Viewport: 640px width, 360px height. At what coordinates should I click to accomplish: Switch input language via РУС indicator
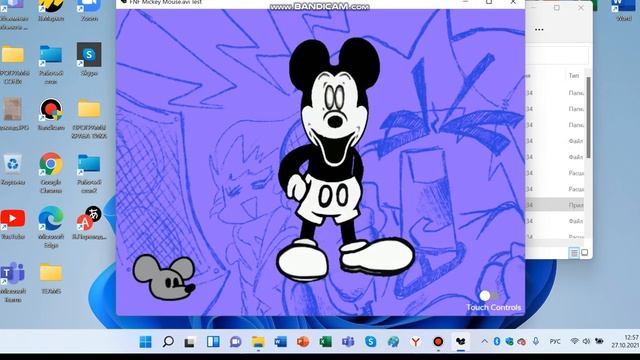tap(555, 342)
